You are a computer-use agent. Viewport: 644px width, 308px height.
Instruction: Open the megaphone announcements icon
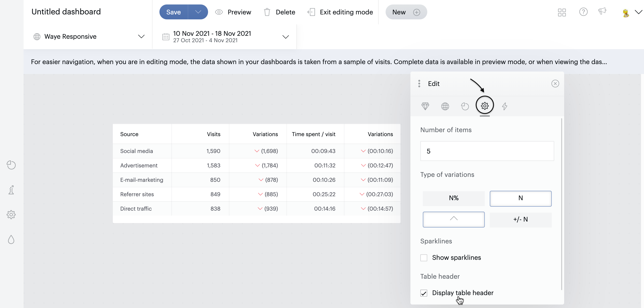pyautogui.click(x=602, y=11)
